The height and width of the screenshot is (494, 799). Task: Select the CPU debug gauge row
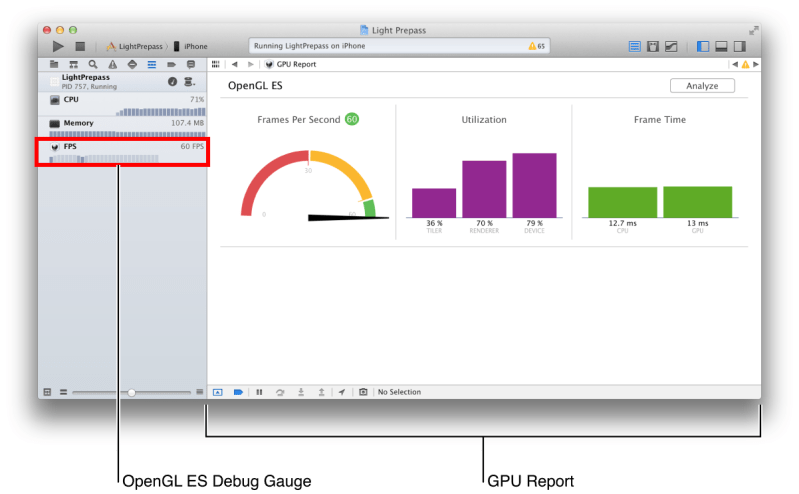pos(123,105)
